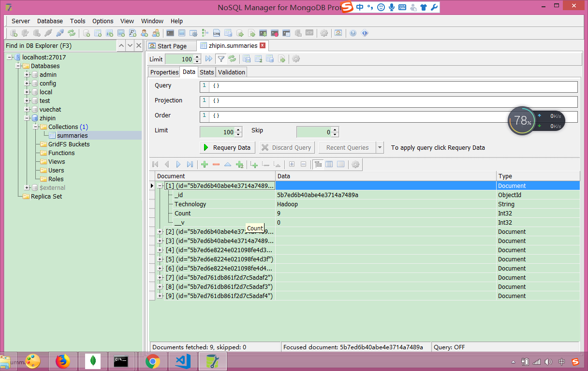This screenshot has width=588, height=371.
Task: Switch to Text view mode
Action: coord(340,165)
